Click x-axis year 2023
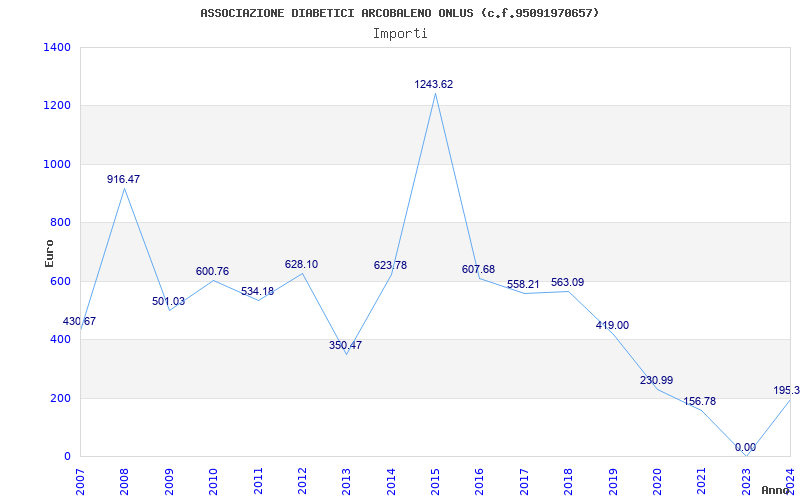Viewport: 800px width, 500px height. (x=746, y=482)
